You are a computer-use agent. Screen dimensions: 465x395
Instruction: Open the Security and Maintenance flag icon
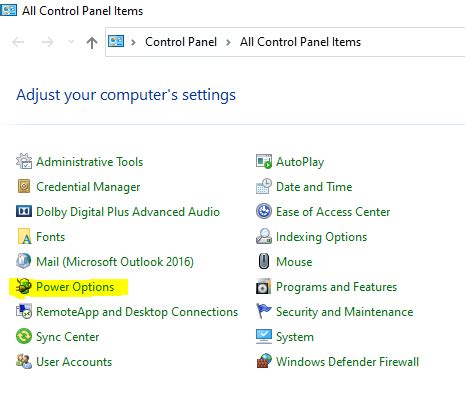(264, 311)
